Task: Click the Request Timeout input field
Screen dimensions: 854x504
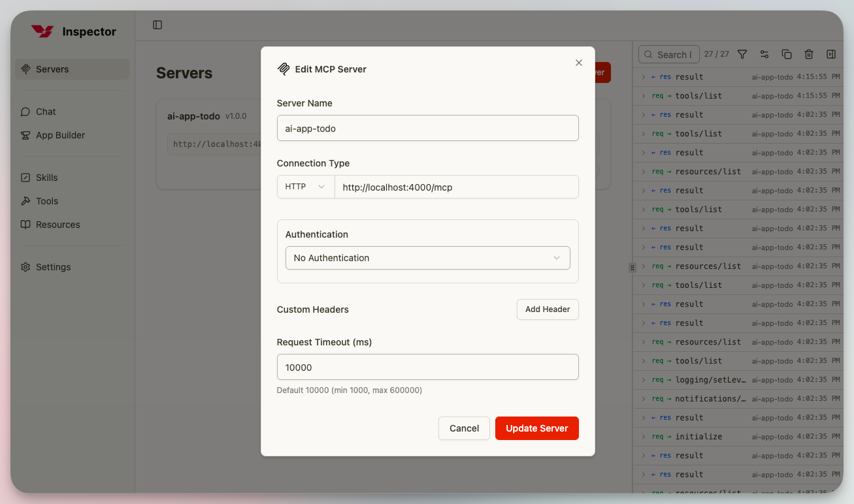Action: point(428,367)
